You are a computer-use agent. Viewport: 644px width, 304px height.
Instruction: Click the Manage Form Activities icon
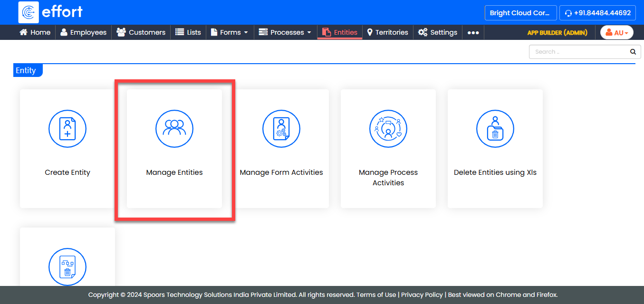pos(281,129)
